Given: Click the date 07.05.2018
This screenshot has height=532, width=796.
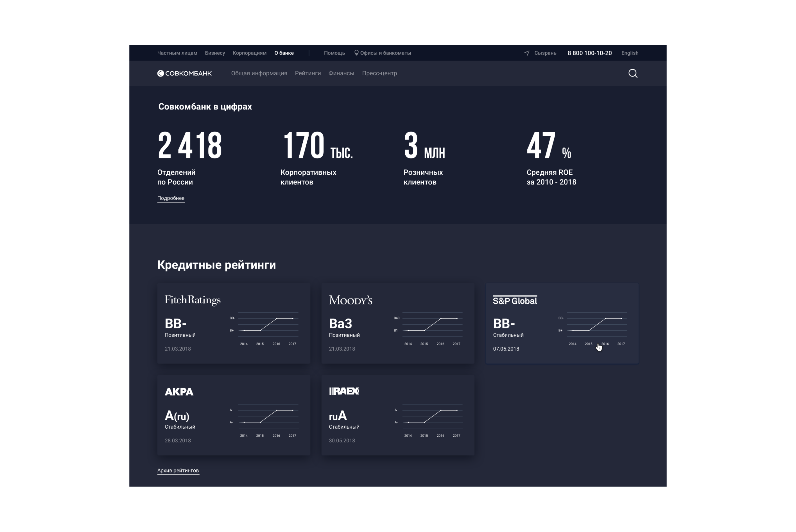Looking at the screenshot, I should (506, 349).
